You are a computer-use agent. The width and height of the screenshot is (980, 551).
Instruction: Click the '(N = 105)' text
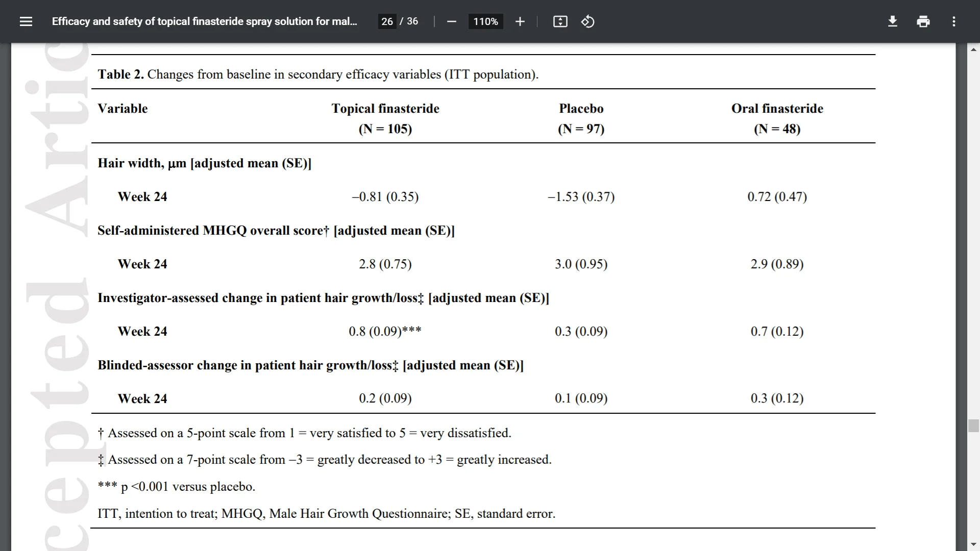click(x=385, y=129)
